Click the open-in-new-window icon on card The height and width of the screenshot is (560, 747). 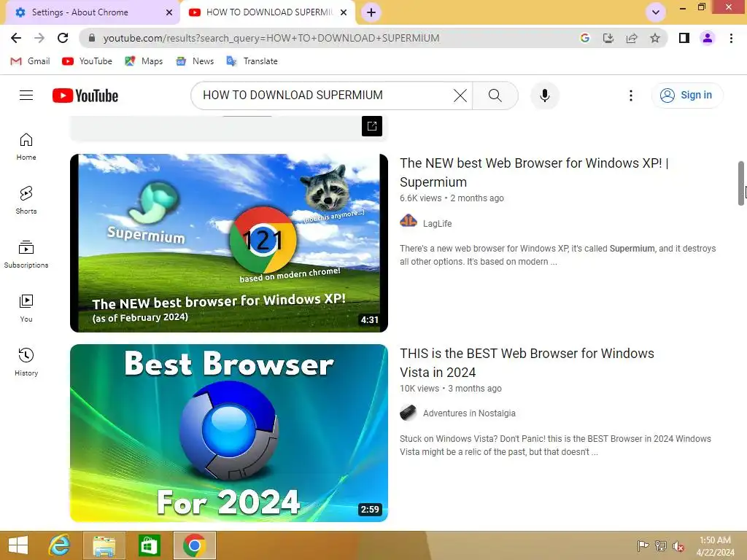click(x=371, y=126)
